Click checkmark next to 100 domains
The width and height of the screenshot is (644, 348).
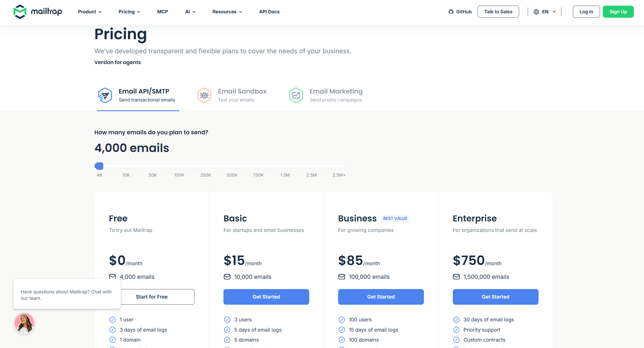pos(342,340)
